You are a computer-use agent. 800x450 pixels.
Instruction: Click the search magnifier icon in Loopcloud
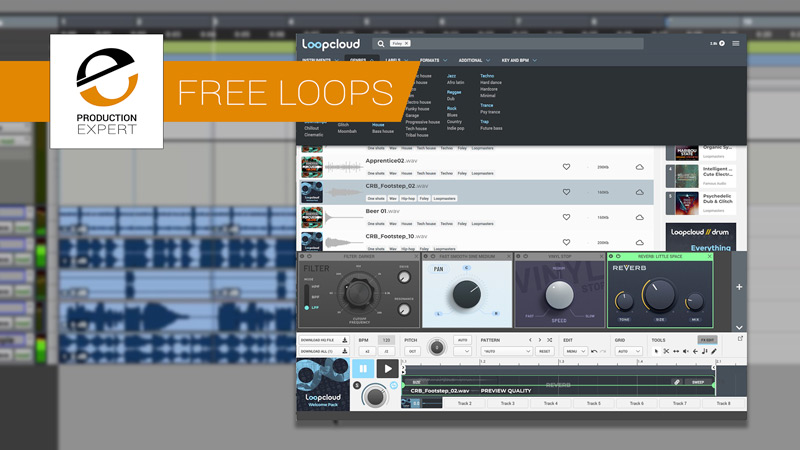[381, 44]
